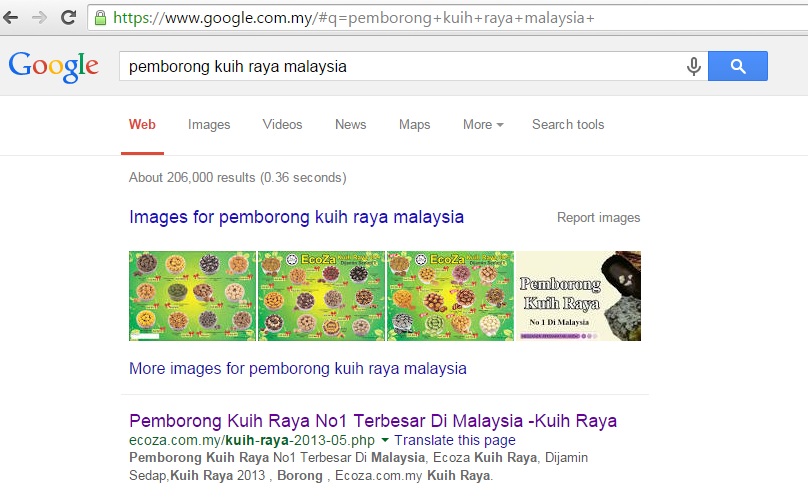This screenshot has height=500, width=808.
Task: Open the Pemborong Kuih Raya No 1 thumbnail
Action: click(x=578, y=296)
